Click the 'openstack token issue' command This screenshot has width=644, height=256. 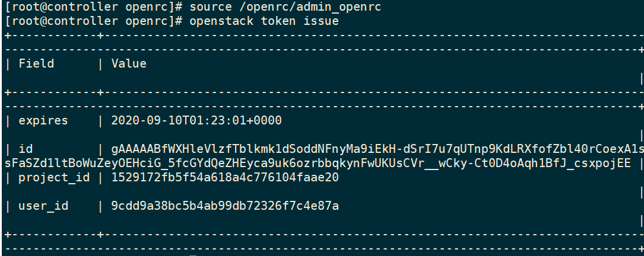264,21
